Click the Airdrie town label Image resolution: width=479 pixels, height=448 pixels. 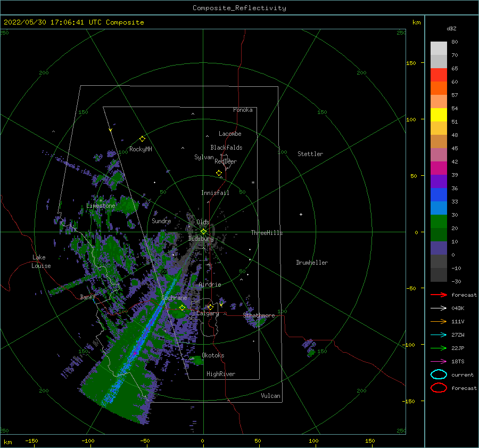(210, 284)
